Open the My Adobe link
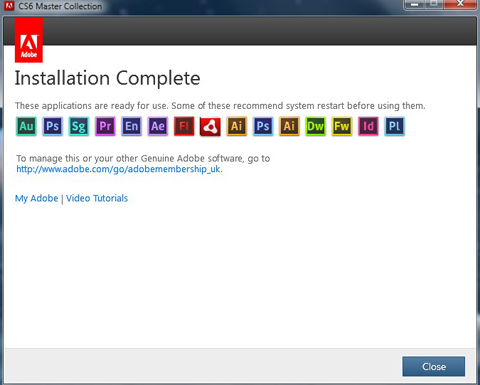Image resolution: width=480 pixels, height=385 pixels. tap(36, 198)
